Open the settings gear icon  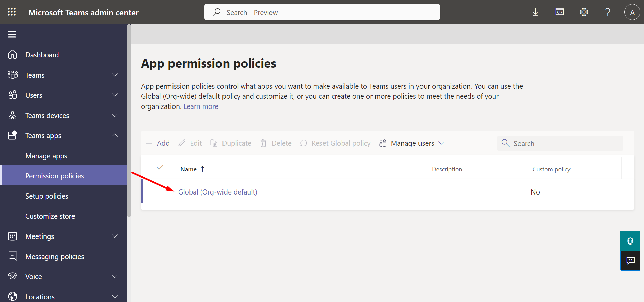pyautogui.click(x=584, y=12)
